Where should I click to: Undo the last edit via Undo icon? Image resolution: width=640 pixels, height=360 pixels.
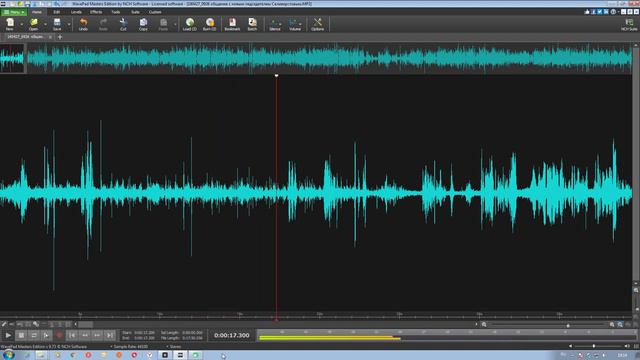(x=83, y=24)
